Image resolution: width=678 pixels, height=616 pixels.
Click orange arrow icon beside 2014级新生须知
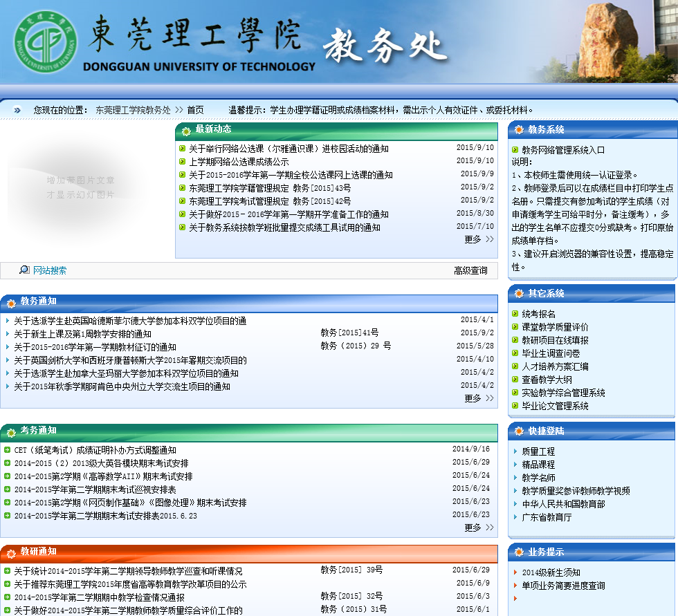tap(515, 572)
